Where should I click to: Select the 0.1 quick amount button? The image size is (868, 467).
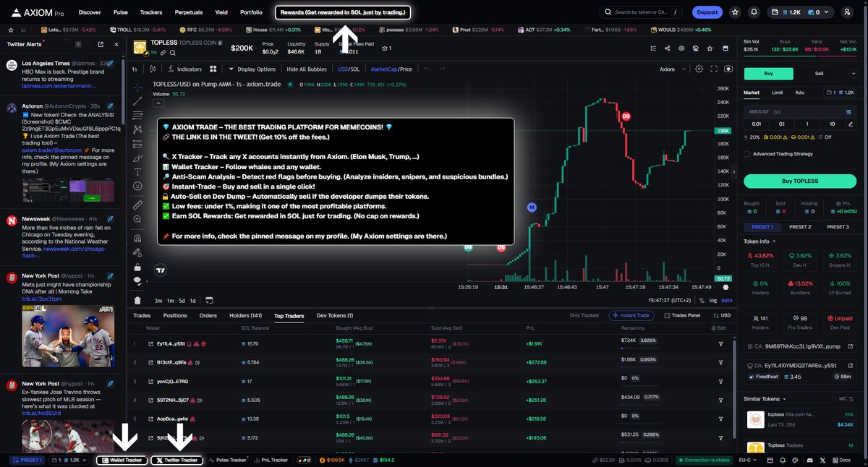tap(780, 124)
